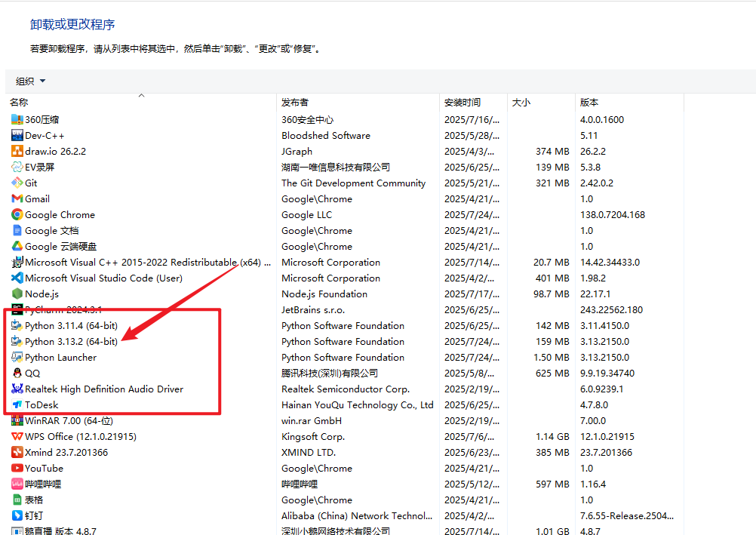The image size is (756, 535).
Task: Select the WPS Office (12.1.0.21915) entry
Action: 81,436
